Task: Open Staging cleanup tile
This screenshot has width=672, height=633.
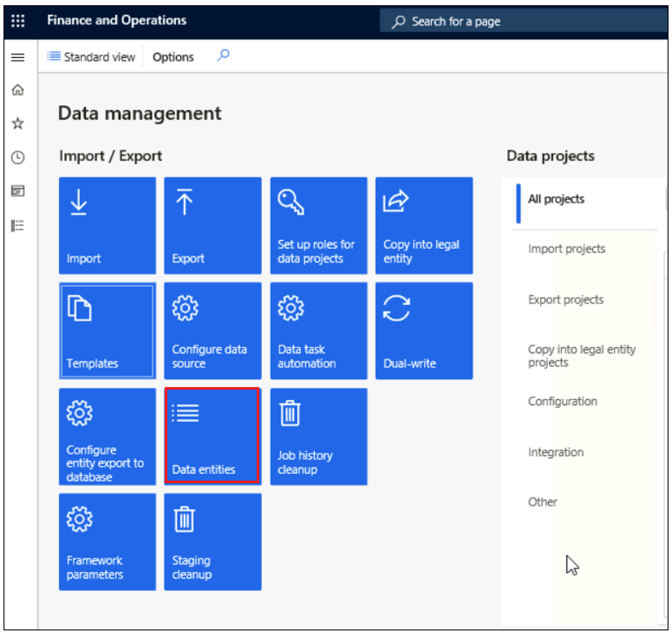Action: click(x=213, y=542)
